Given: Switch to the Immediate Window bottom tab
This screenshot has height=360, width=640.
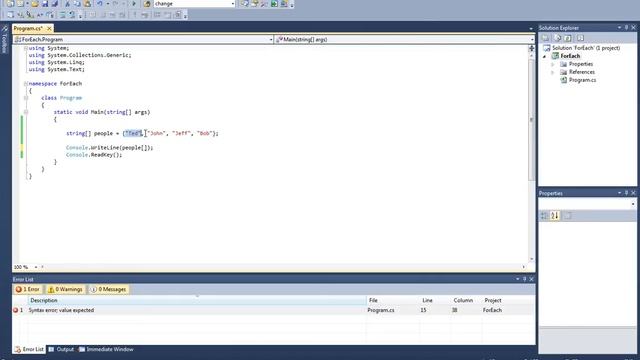Looking at the screenshot, I should click(x=106, y=349).
